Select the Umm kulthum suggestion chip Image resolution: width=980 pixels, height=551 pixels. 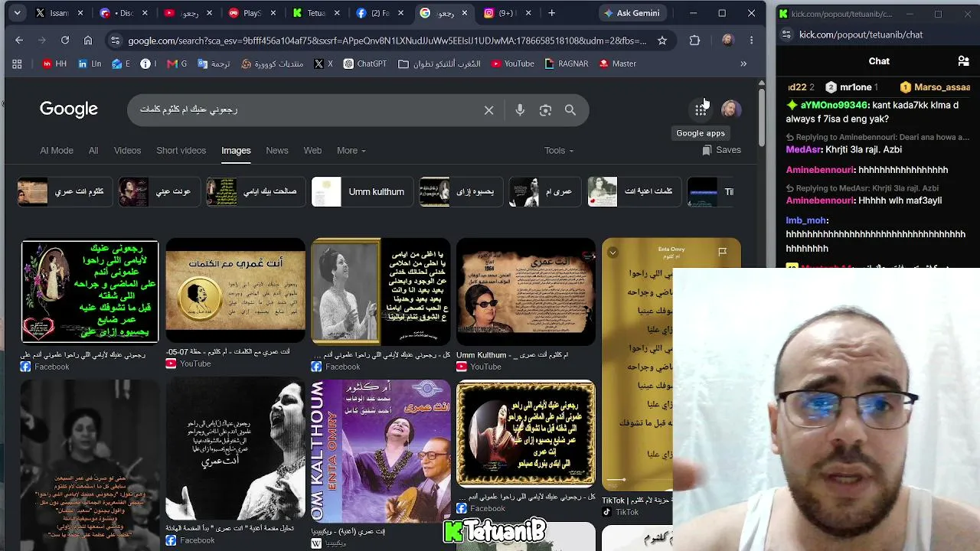point(363,192)
